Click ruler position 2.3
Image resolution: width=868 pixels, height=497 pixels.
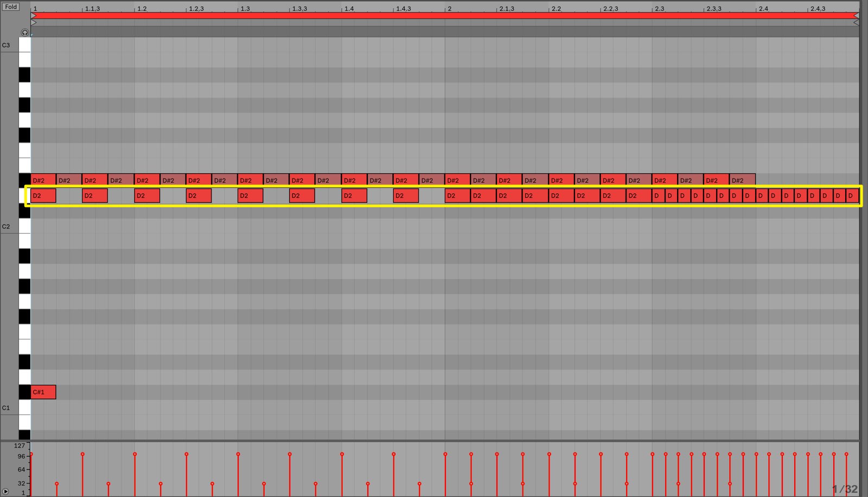pyautogui.click(x=659, y=9)
